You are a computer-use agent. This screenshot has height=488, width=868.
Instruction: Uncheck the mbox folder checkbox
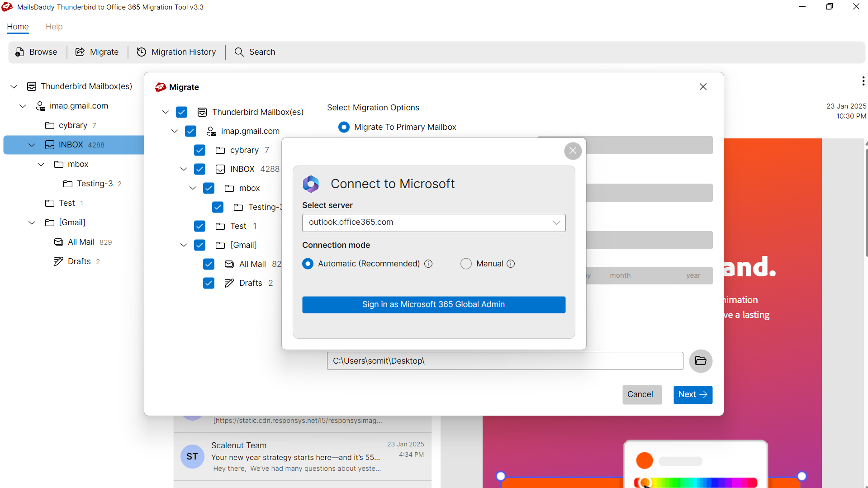tap(209, 188)
